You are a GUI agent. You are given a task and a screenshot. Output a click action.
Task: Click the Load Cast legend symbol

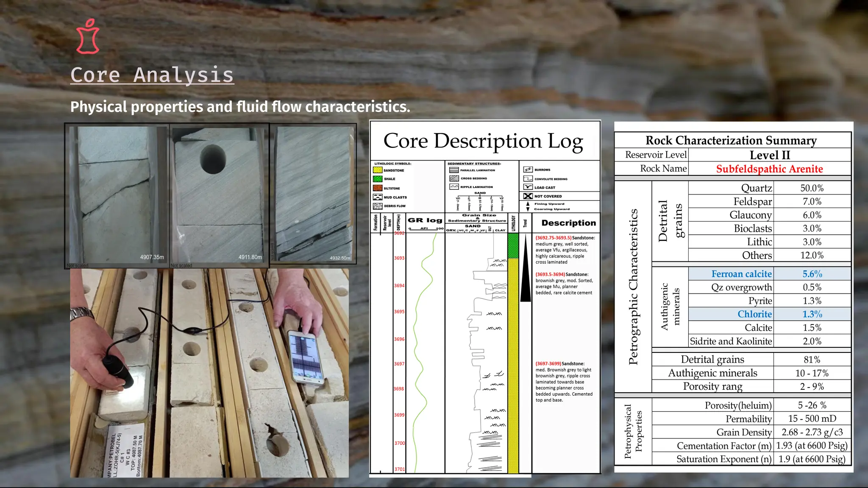(528, 187)
